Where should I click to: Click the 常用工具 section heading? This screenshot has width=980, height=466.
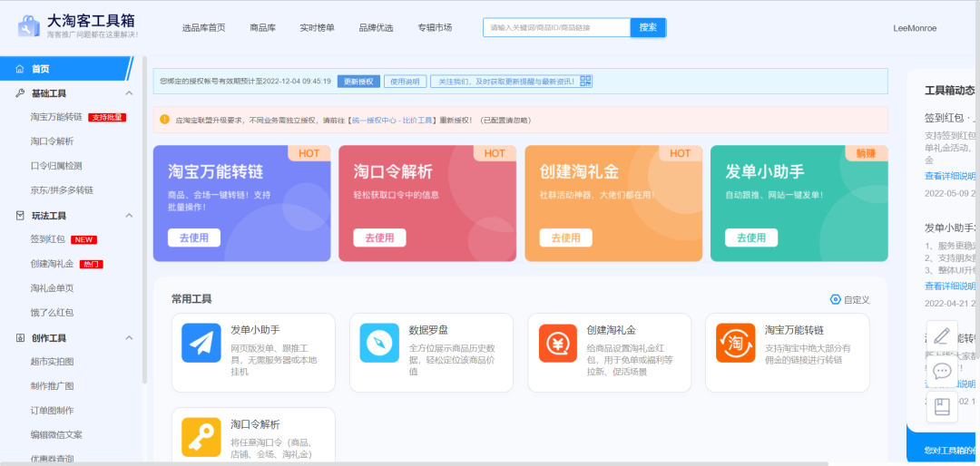click(191, 298)
